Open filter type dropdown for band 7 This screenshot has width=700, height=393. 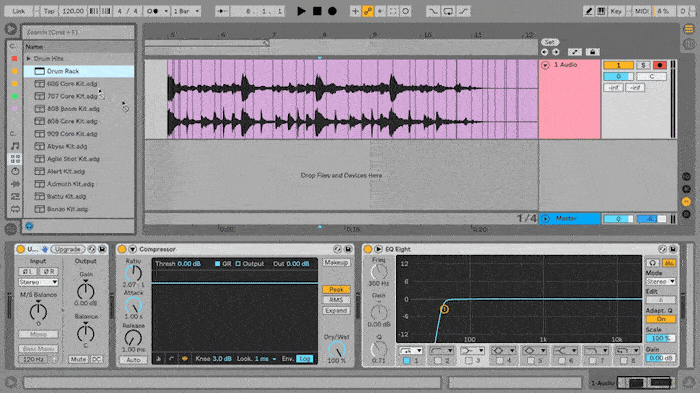pos(596,351)
